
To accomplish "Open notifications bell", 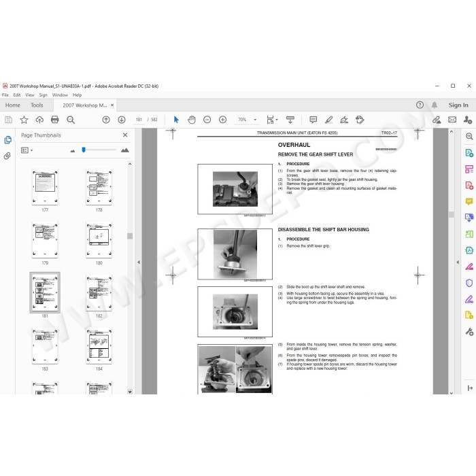I will 435,105.
